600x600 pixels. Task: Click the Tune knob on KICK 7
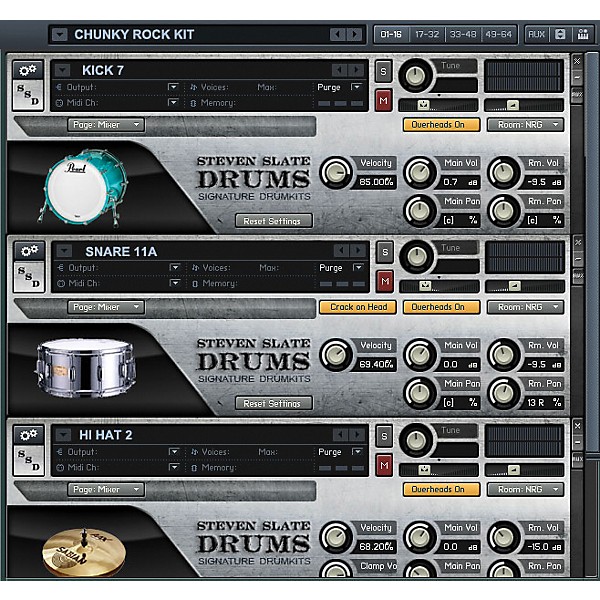pos(415,75)
